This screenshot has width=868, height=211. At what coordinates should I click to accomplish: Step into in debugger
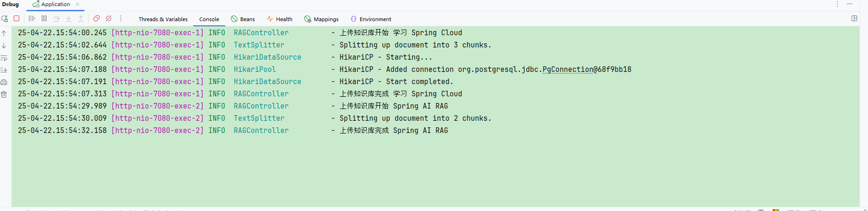pyautogui.click(x=69, y=18)
